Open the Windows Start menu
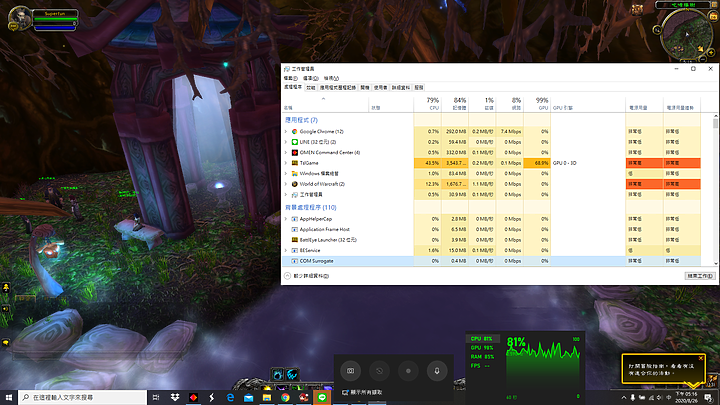Screen dimensions: 720x405 point(9,397)
